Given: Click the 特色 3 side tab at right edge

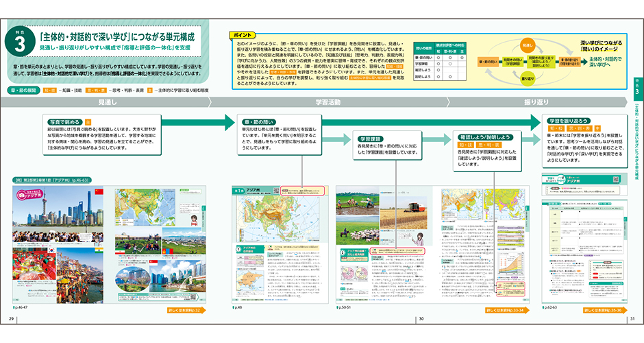Looking at the screenshot, I should 637,88.
